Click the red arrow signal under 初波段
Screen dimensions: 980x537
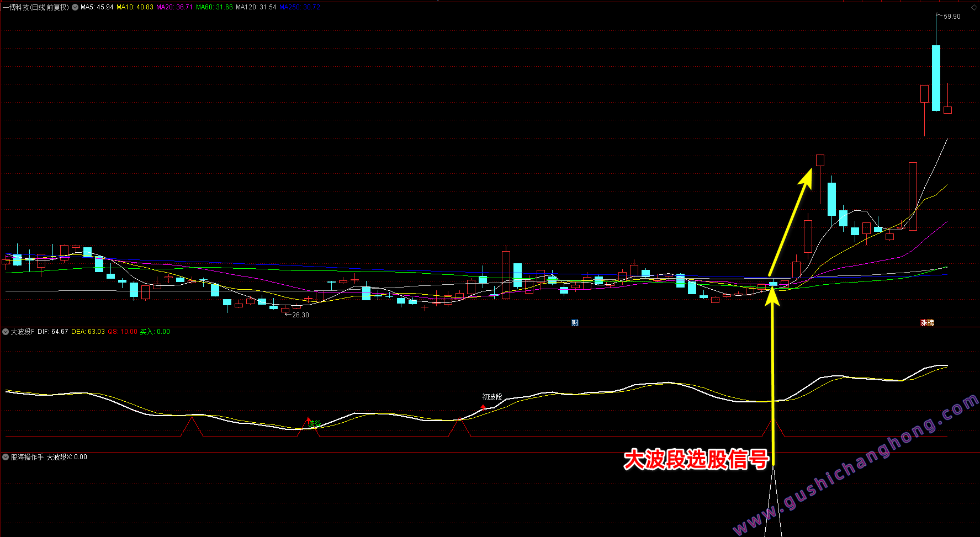(x=483, y=407)
